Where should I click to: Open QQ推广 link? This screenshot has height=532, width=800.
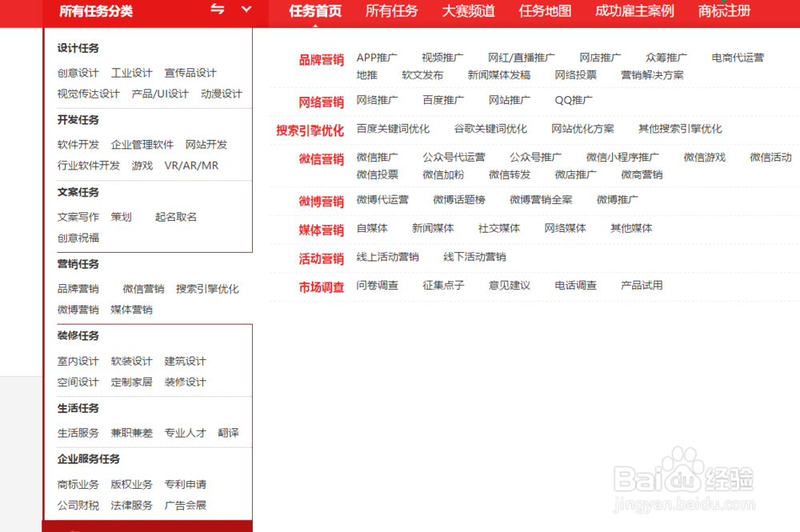[x=574, y=100]
